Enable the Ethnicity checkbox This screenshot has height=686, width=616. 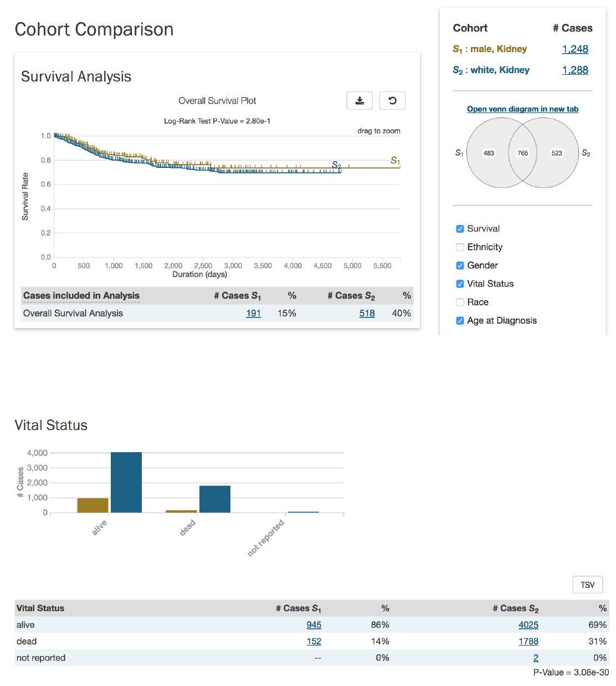pyautogui.click(x=460, y=247)
